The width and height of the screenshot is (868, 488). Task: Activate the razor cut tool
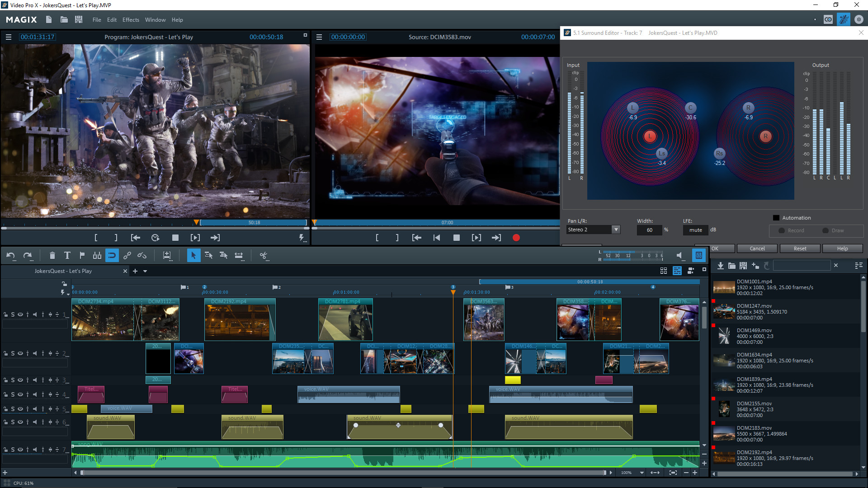(264, 255)
